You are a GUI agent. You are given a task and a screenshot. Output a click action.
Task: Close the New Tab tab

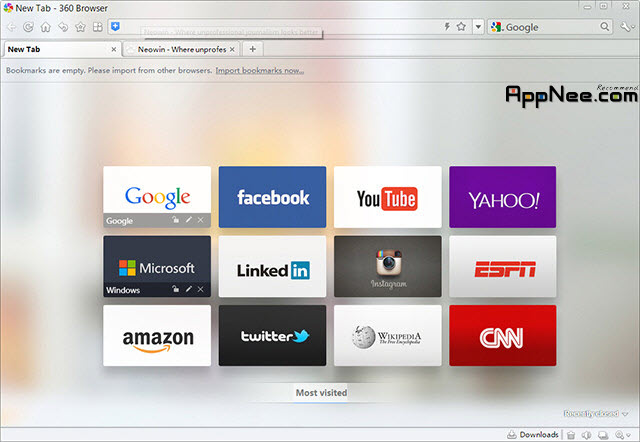pos(113,49)
